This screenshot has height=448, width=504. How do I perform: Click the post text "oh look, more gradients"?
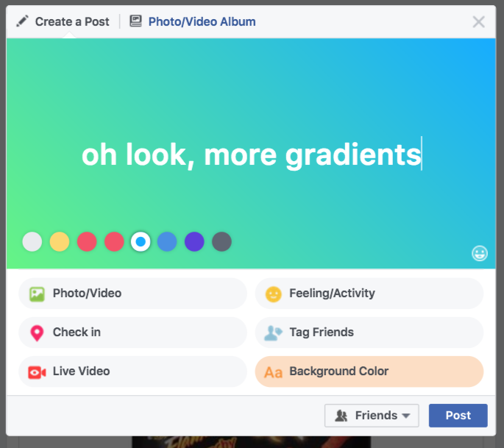point(251,155)
